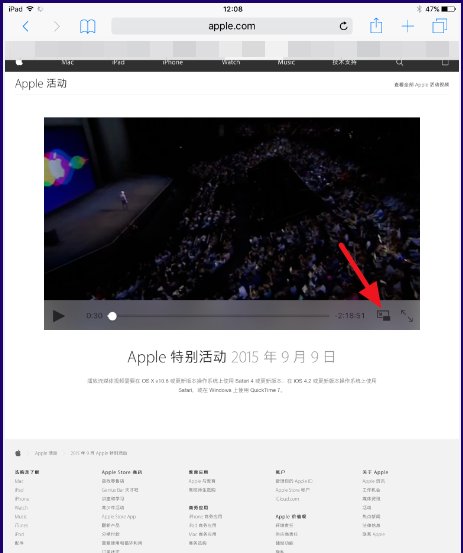Play the keynote video
This screenshot has width=463, height=553.
point(58,316)
